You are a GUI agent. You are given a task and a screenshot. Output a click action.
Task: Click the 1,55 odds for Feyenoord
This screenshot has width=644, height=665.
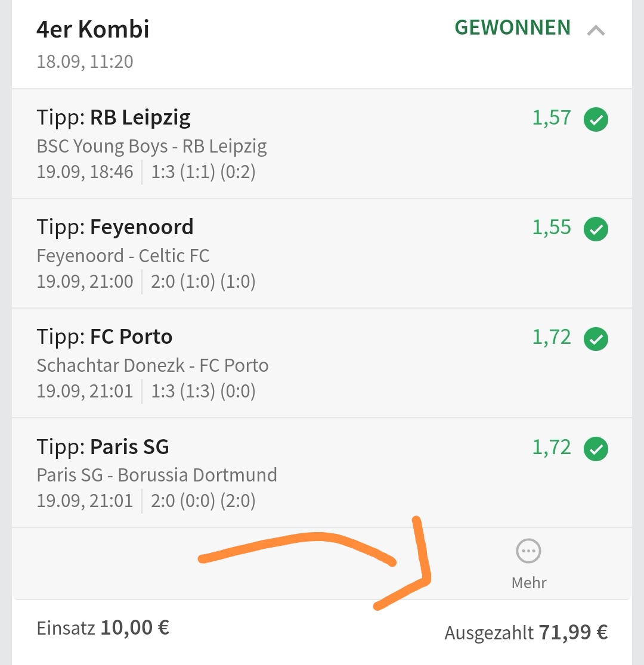pyautogui.click(x=552, y=228)
